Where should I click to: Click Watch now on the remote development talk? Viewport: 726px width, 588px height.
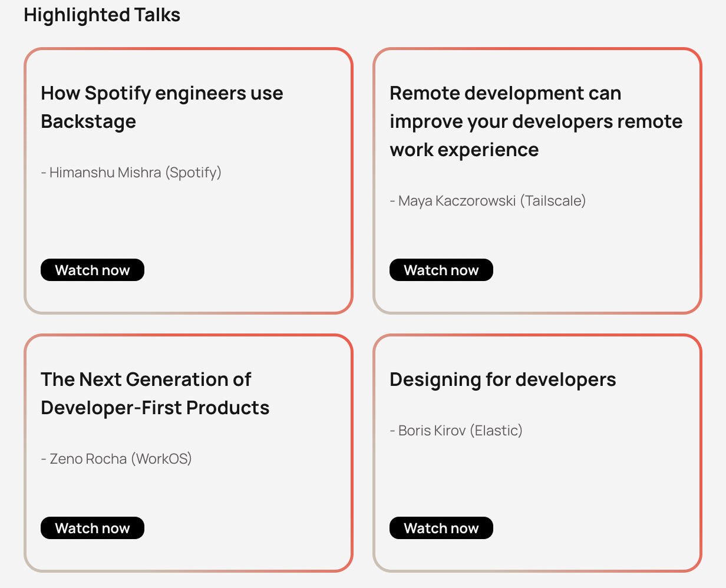441,270
